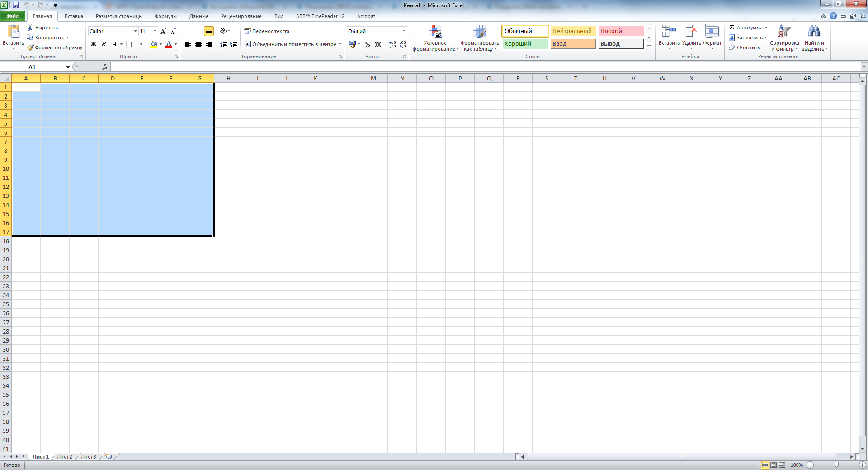Open the accounting number format icon
The image size is (868, 470).
pyautogui.click(x=352, y=44)
